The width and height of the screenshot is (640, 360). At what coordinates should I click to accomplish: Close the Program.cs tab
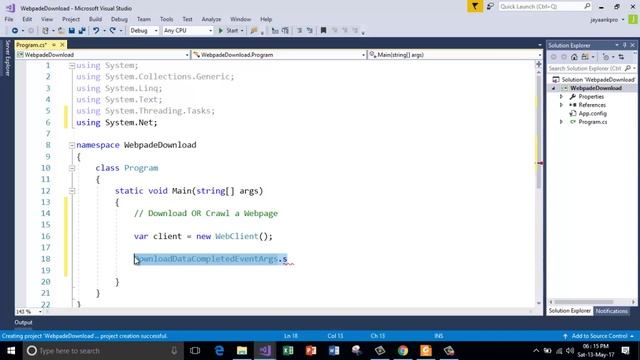coord(62,44)
